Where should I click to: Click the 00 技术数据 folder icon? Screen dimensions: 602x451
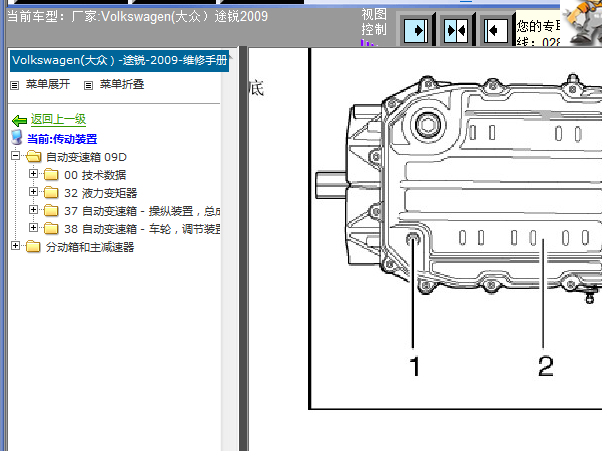[x=51, y=175]
